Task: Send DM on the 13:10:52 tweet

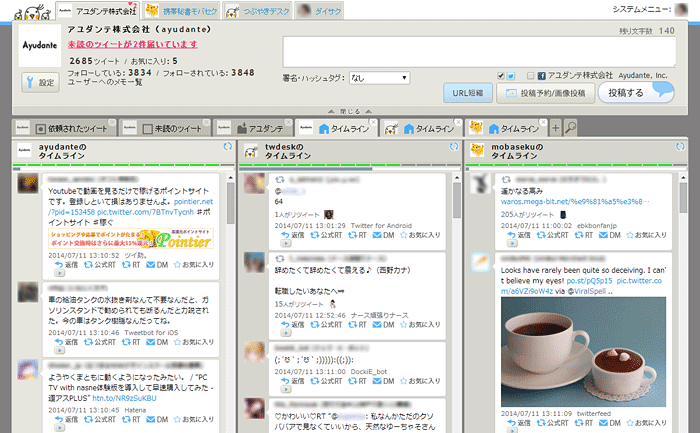Action: (157, 265)
